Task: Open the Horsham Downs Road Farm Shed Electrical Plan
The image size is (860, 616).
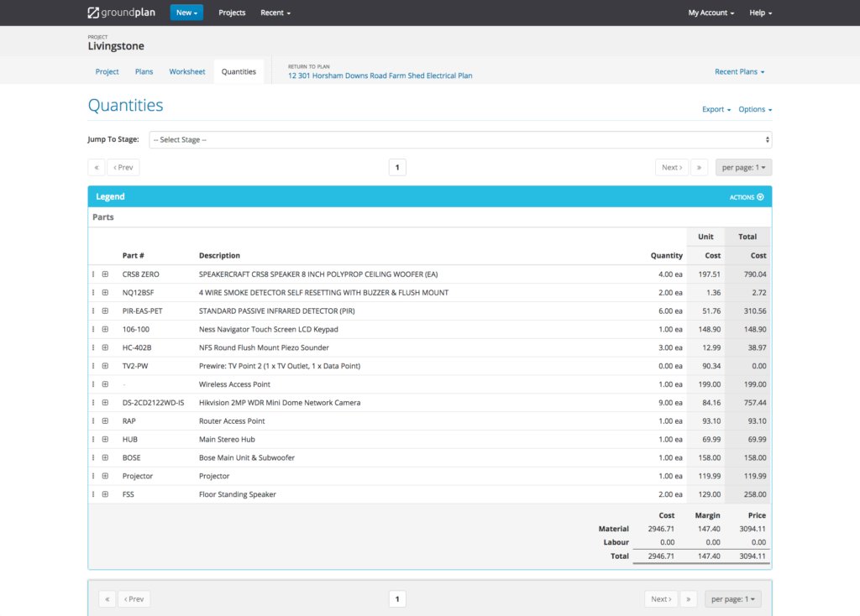Action: coord(380,76)
